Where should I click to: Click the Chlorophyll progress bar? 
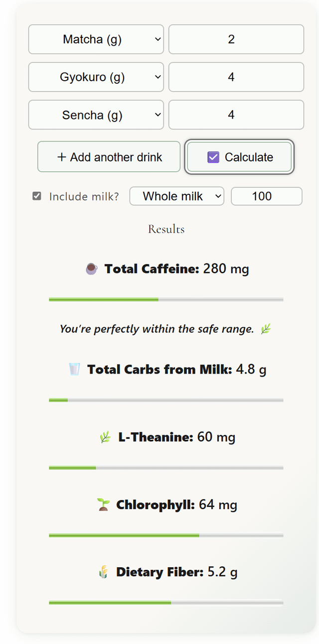coord(166,535)
